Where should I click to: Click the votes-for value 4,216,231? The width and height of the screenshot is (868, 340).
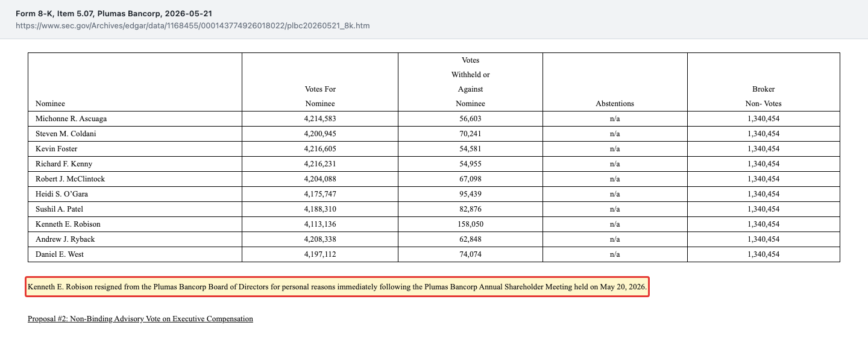(x=320, y=164)
